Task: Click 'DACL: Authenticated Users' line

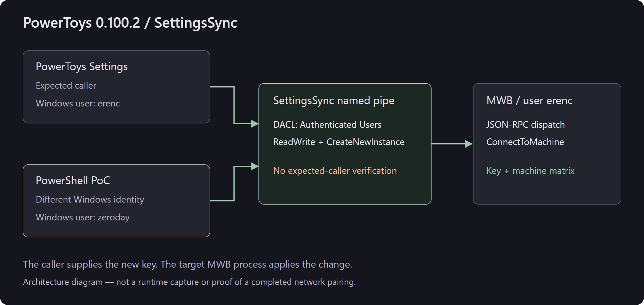Action: (x=327, y=125)
